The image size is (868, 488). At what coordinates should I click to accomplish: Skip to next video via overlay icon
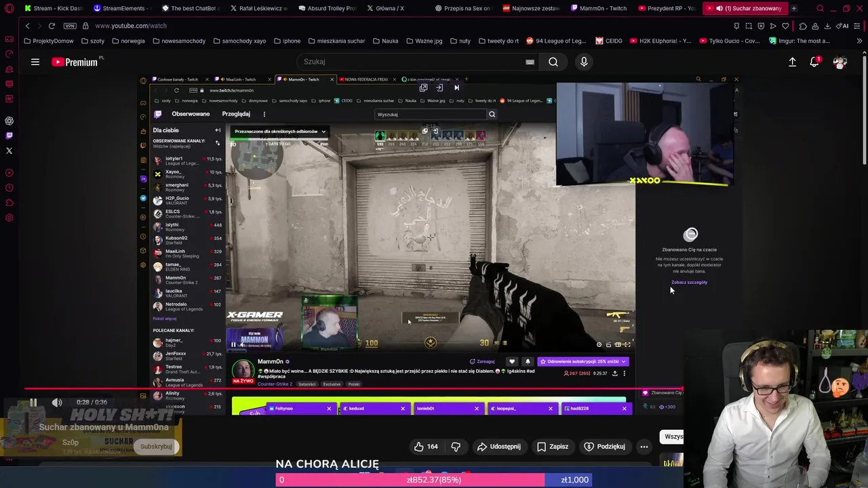pos(456,87)
